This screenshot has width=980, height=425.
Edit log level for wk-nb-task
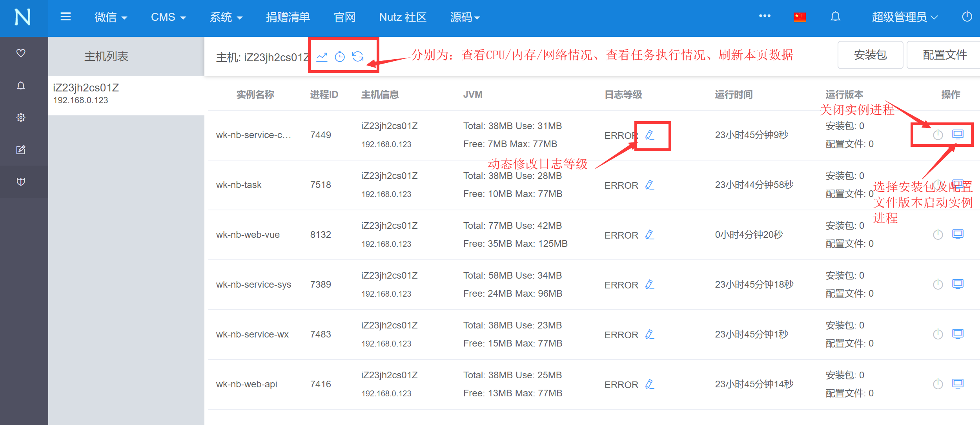650,185
